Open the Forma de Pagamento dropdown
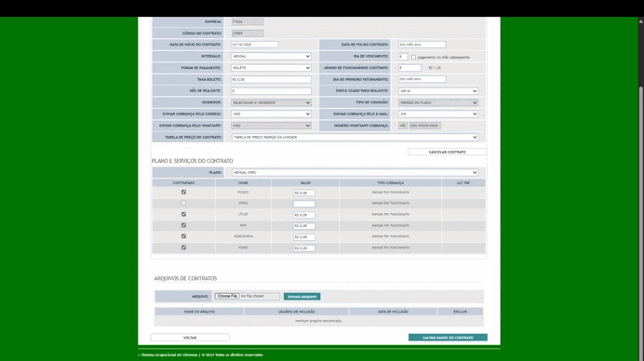This screenshot has height=361, width=644. point(271,68)
